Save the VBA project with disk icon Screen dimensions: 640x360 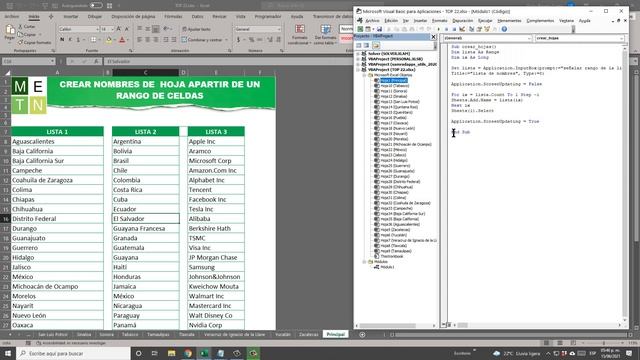[x=379, y=29]
